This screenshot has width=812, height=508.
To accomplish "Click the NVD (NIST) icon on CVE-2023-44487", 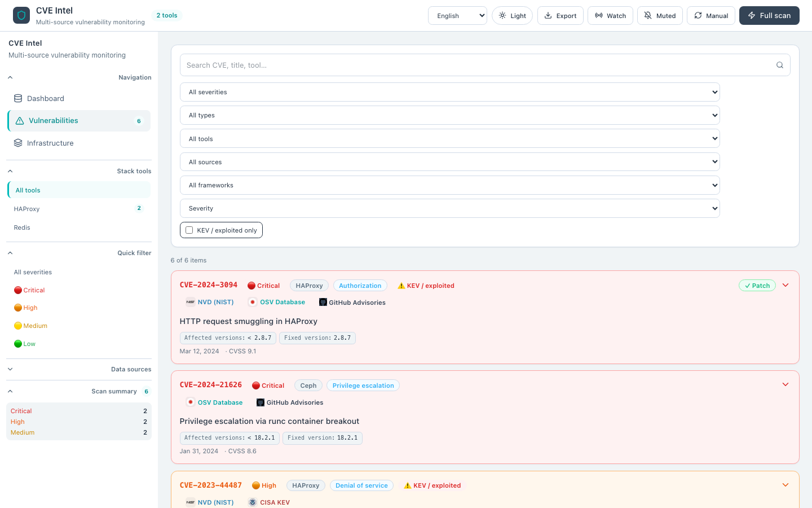I will (x=191, y=502).
